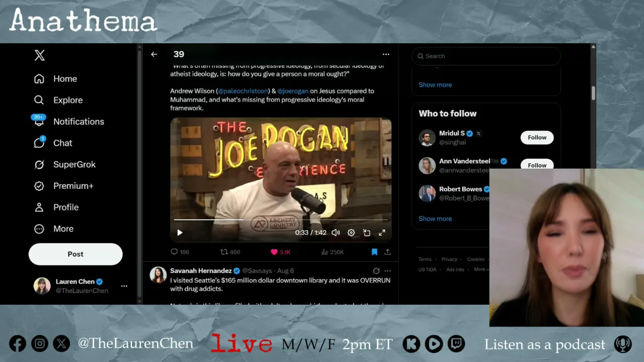Image resolution: width=644 pixels, height=362 pixels.
Task: Open the Cookies footer link
Action: (x=476, y=259)
